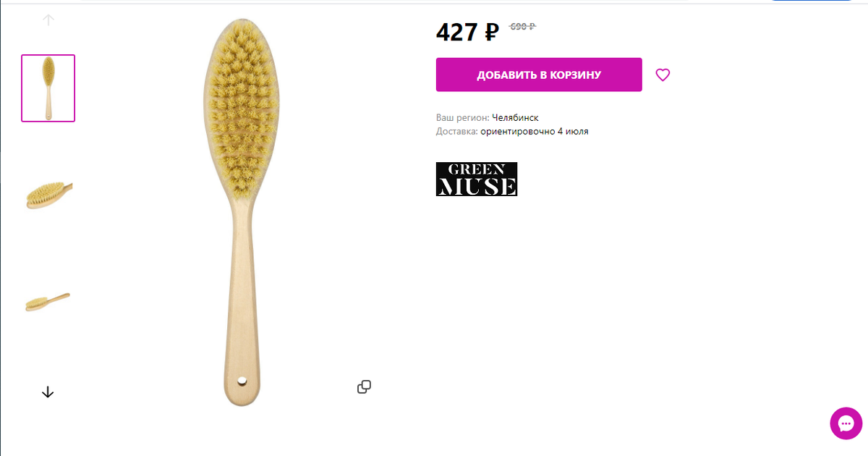Change the region by clicking Челябинск
The height and width of the screenshot is (456, 868).
(x=515, y=117)
